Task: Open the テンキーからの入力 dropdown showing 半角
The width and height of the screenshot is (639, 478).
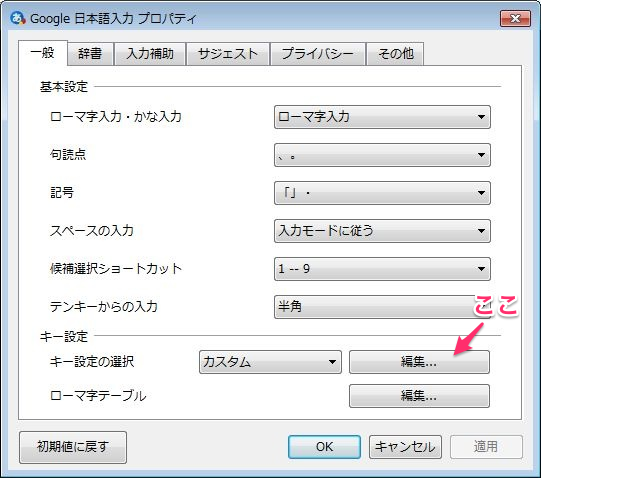Action: (x=382, y=306)
